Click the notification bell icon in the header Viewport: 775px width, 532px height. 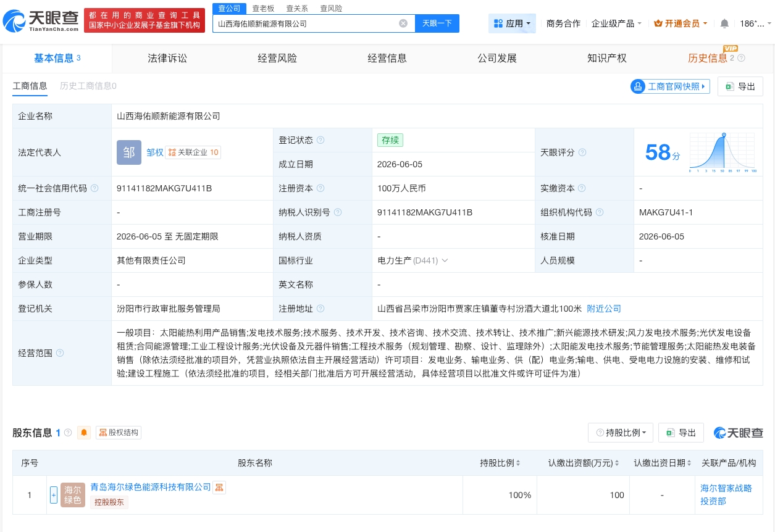point(724,23)
